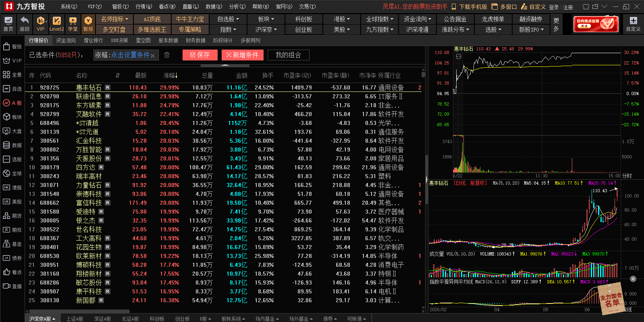The image size is (644, 322).
Task: Click the 智投 shield toolbar icon
Action: tap(88, 24)
